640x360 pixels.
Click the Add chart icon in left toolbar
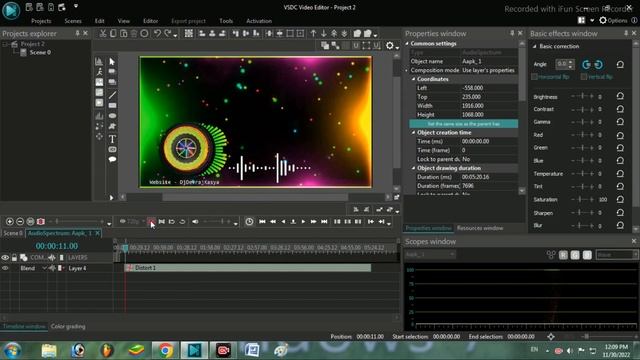coord(99,62)
